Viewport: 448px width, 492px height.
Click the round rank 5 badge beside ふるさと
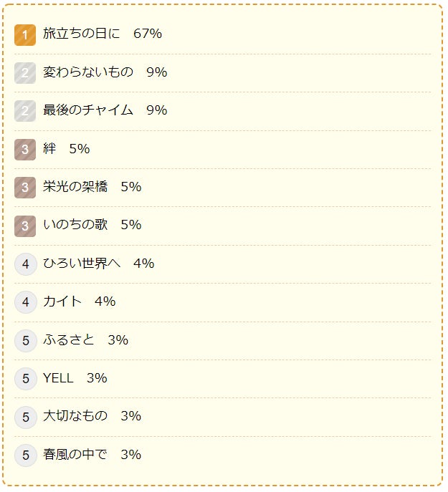[26, 341]
